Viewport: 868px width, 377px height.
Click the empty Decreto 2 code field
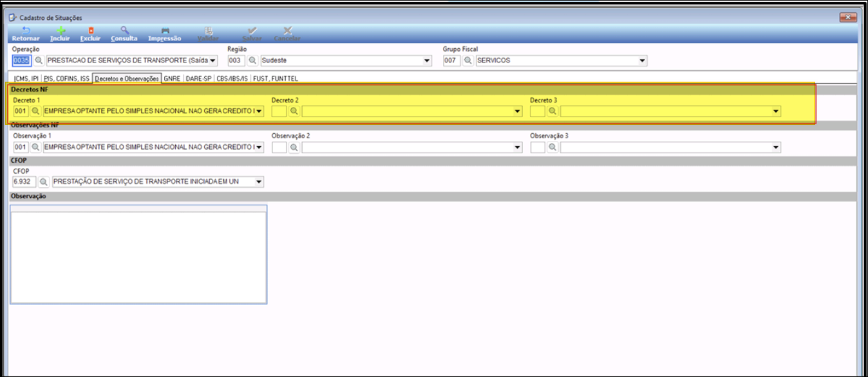tap(279, 111)
